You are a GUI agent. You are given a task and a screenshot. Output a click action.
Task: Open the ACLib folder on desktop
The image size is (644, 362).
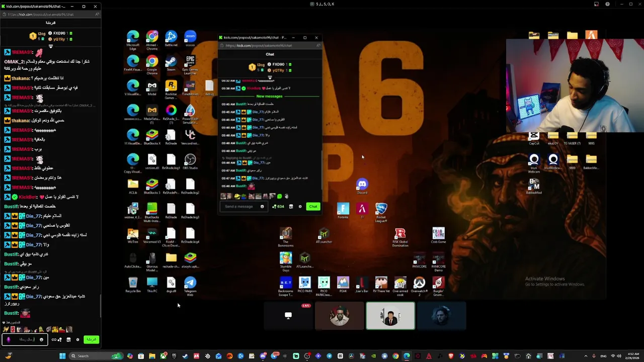(x=133, y=186)
